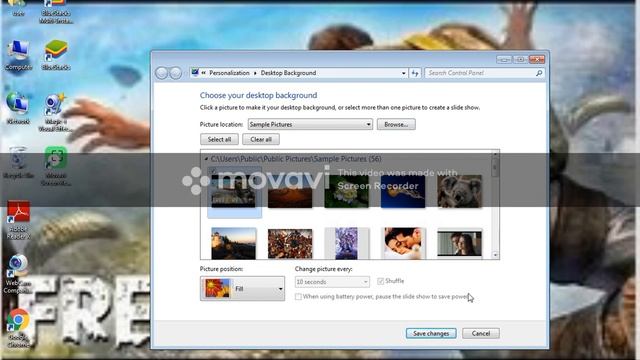The height and width of the screenshot is (360, 640).
Task: Open BlueStacks Multi-Instance shortcut at top
Action: (56, 12)
